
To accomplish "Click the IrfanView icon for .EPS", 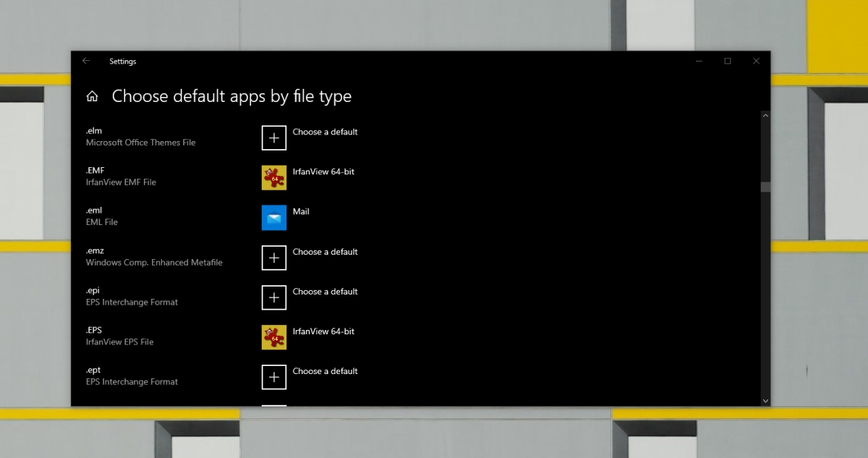I will tap(274, 337).
